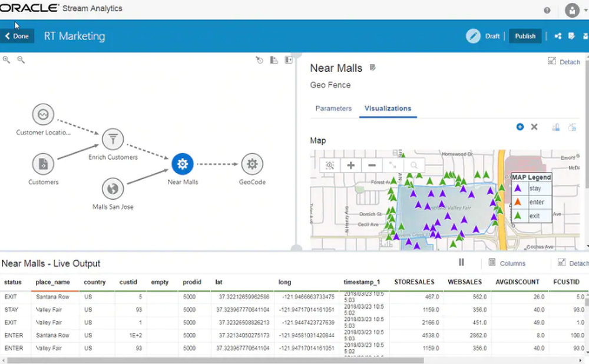589x364 pixels.
Task: Click the greyed rightmost visualization icon
Action: click(x=572, y=127)
